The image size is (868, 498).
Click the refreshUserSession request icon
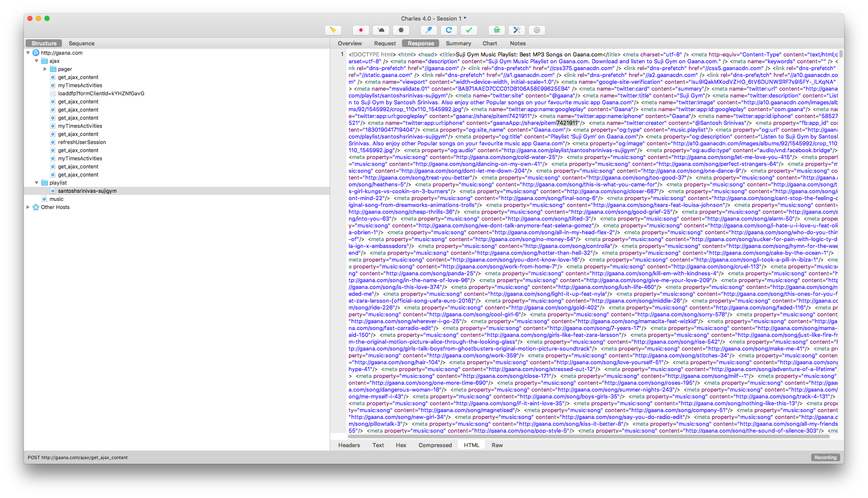point(53,142)
